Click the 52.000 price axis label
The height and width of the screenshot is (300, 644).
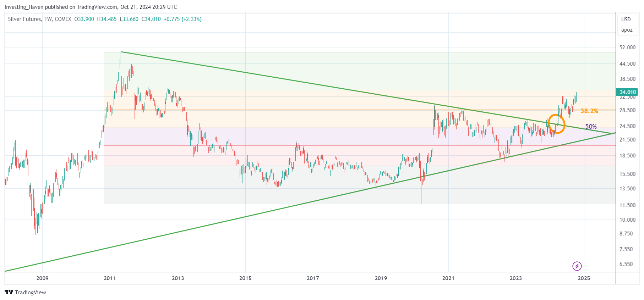click(627, 48)
